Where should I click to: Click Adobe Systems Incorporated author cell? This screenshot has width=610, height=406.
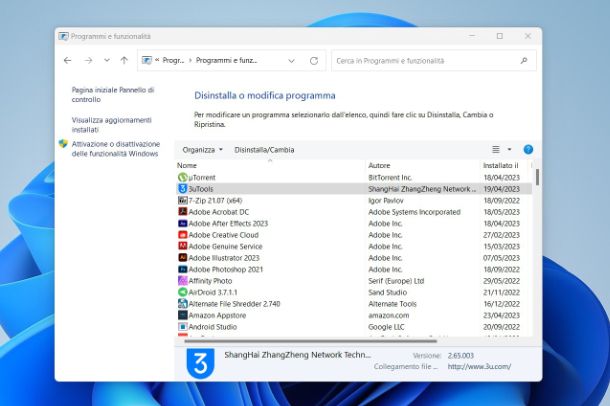pos(414,212)
